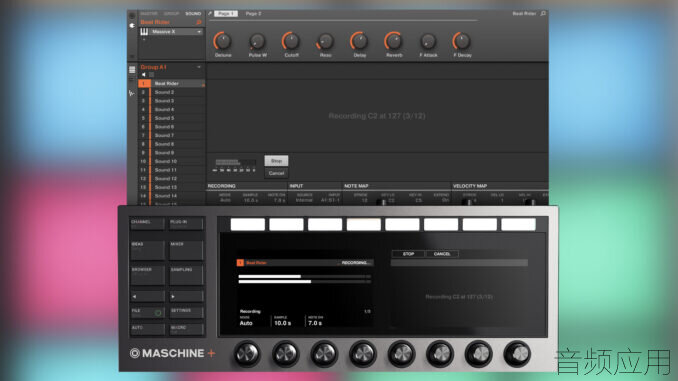This screenshot has width=678, height=381.
Task: Click the Key Lo C2 value
Action: 391,200
